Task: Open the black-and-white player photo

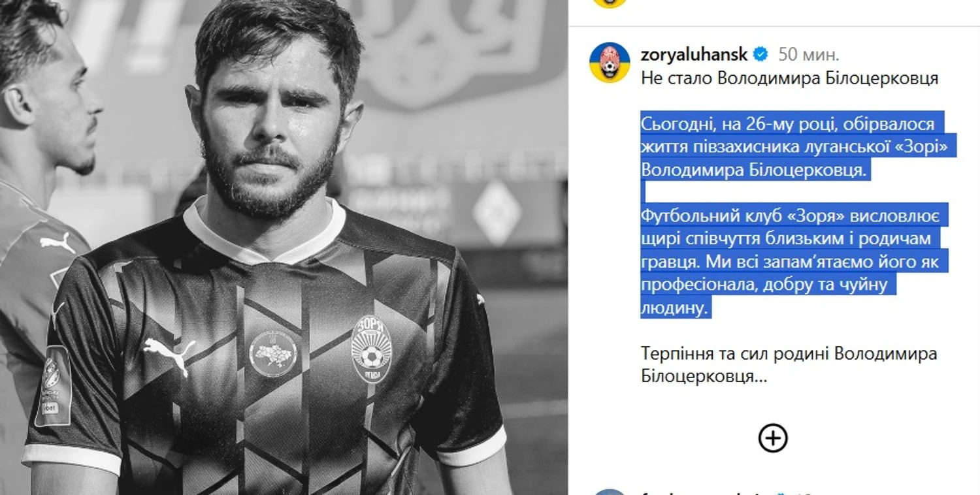Action: coord(284,248)
